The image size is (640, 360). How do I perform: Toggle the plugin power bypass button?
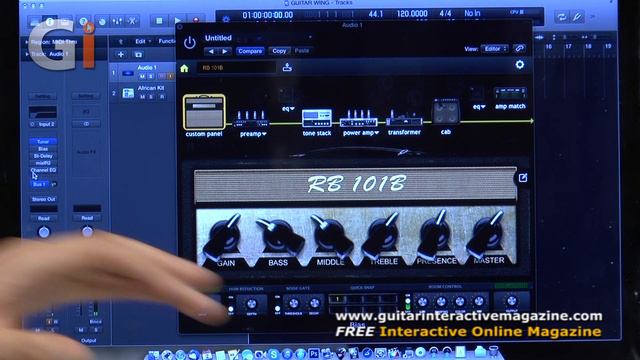click(189, 42)
